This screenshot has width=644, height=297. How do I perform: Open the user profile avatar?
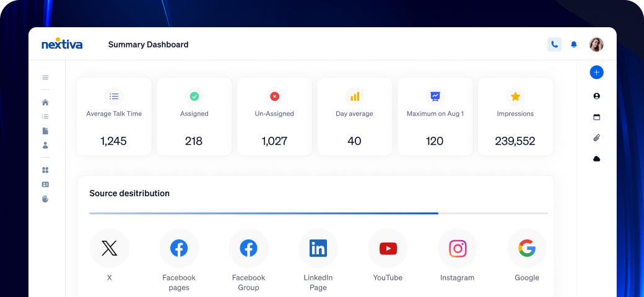(x=596, y=44)
